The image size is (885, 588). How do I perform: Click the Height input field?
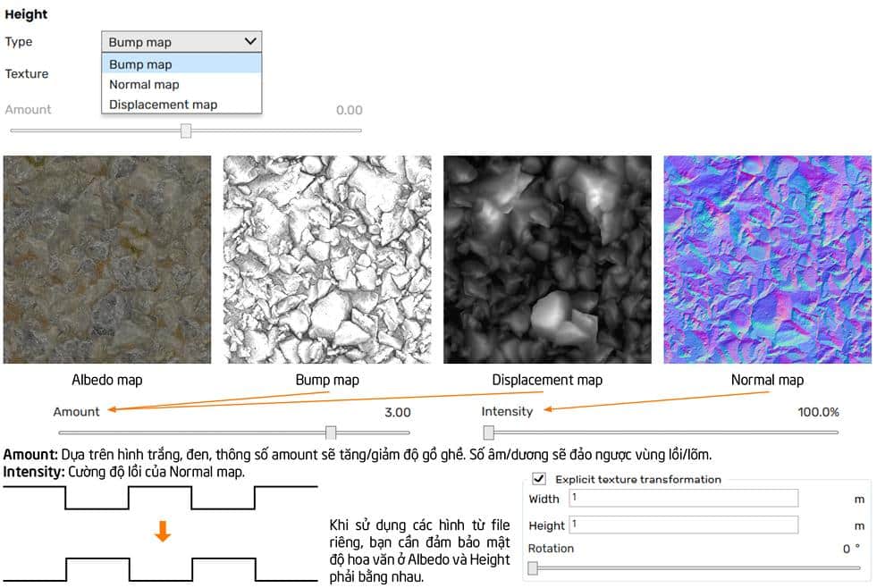tap(682, 525)
